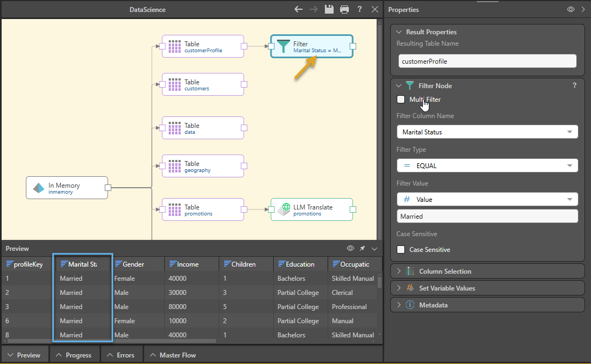Click the save disk icon

point(329,9)
